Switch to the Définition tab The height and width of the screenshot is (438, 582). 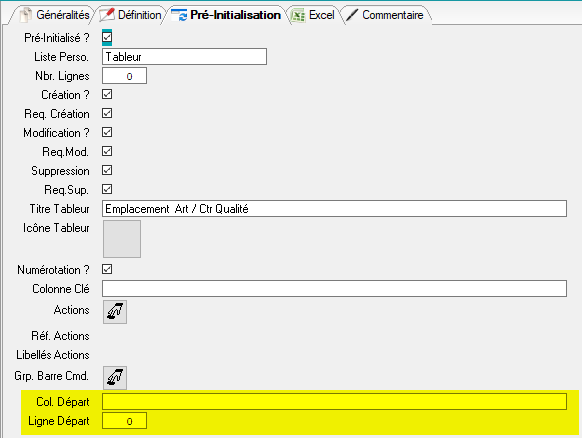click(x=131, y=15)
